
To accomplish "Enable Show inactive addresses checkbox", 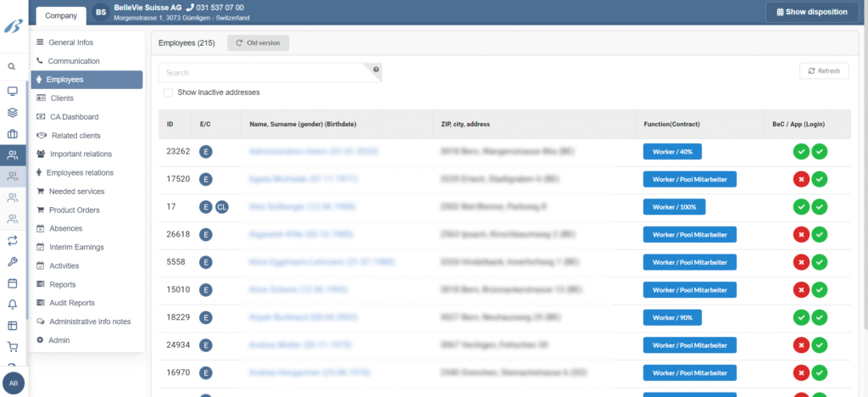I will pos(169,92).
